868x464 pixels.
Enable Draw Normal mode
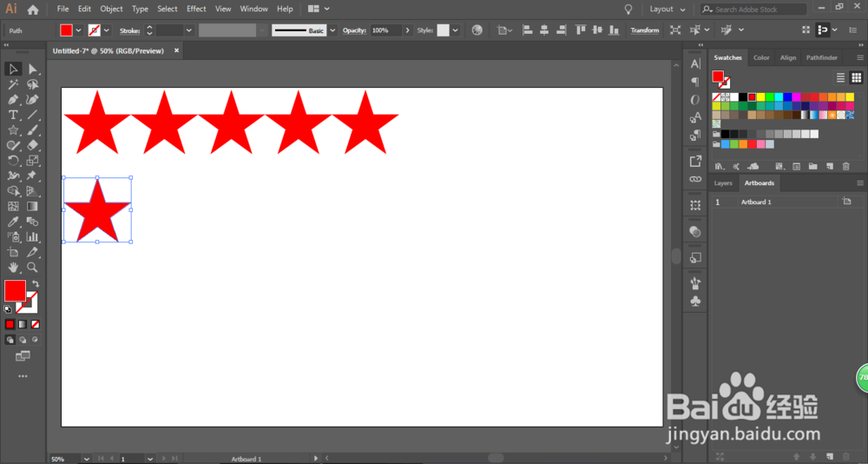[10, 340]
